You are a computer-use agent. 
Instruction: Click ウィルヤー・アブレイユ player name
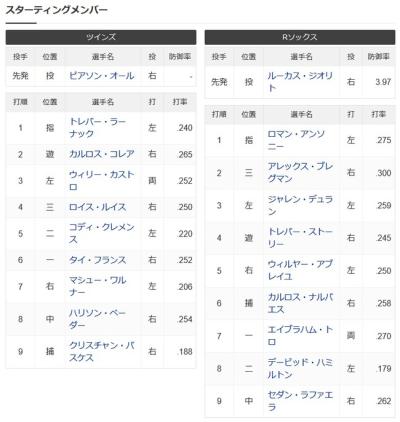(300, 270)
